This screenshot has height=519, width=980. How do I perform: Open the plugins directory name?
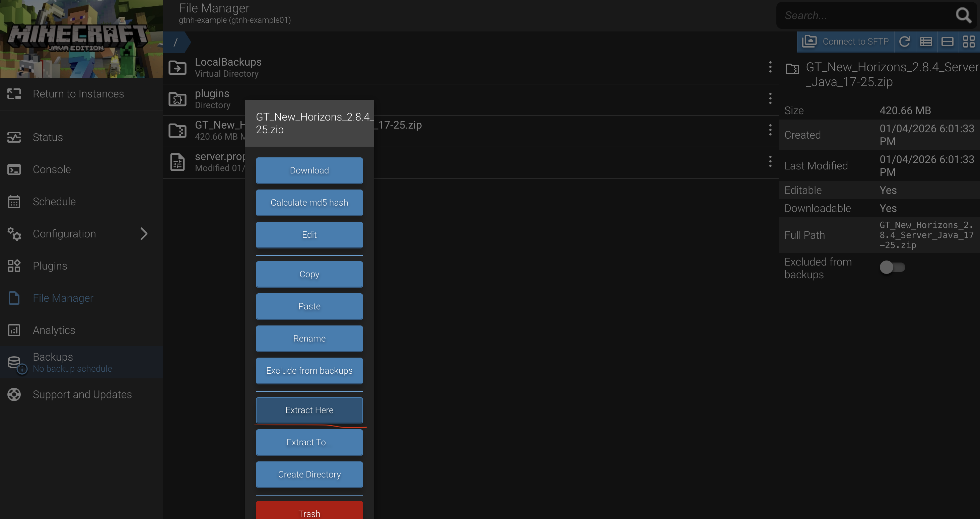pyautogui.click(x=212, y=93)
